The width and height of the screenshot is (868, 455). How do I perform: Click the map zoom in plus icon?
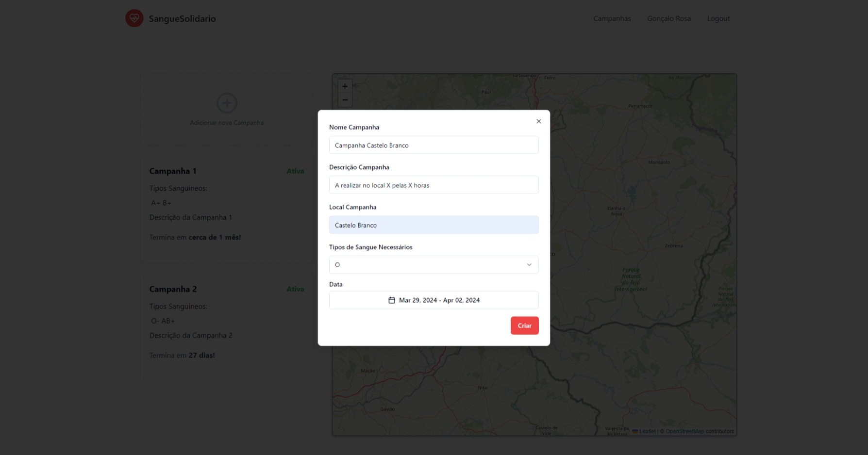tap(345, 86)
